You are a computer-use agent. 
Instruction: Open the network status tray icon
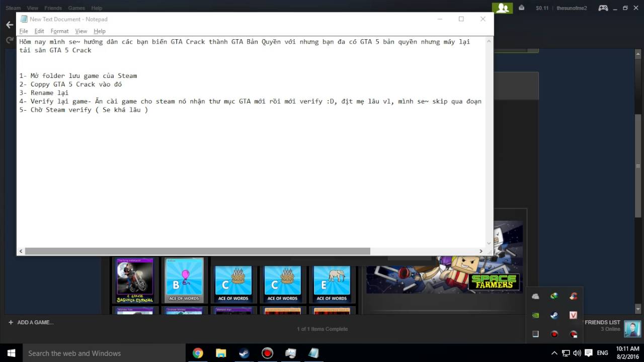click(x=566, y=353)
